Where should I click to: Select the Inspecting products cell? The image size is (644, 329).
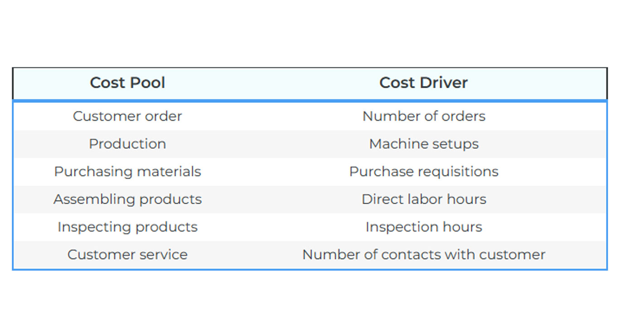pyautogui.click(x=127, y=227)
